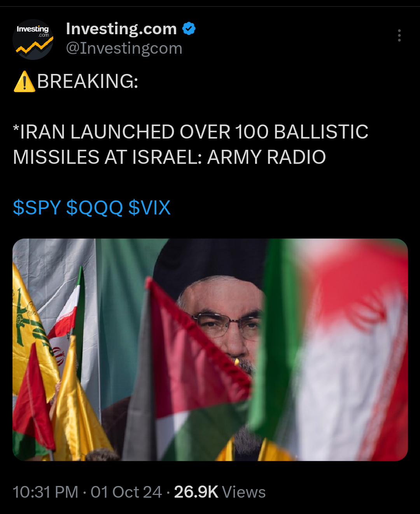
Task: Click the 10:31 PM timestamp
Action: 45,492
